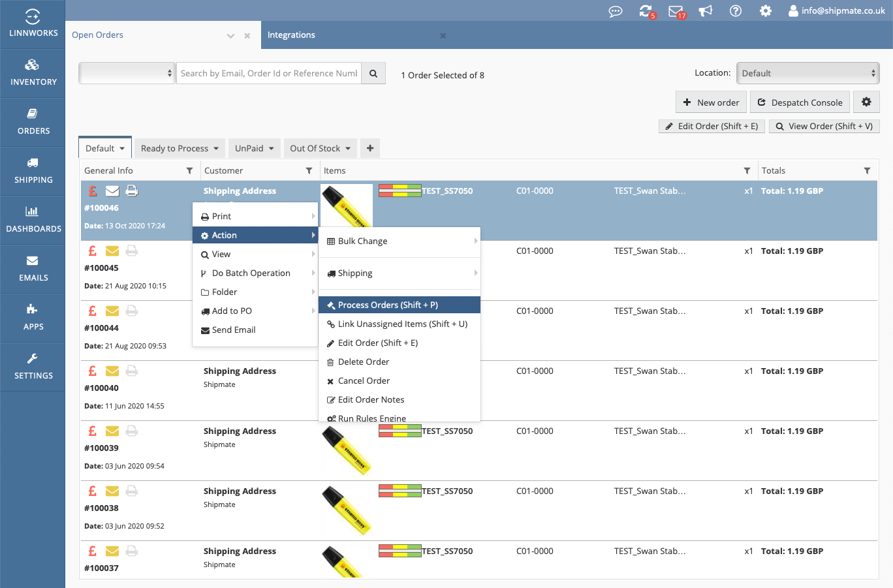893x588 pixels.
Task: Click the filter icon in Items column
Action: pos(747,171)
